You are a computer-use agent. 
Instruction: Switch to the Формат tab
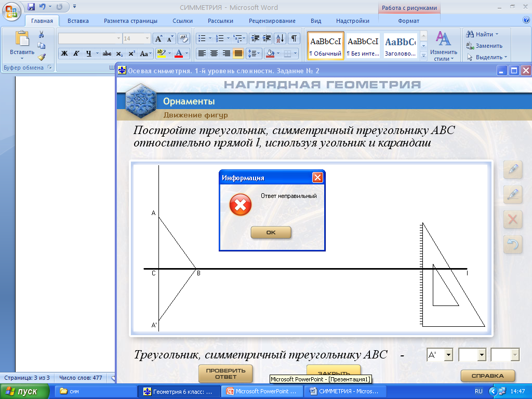(x=408, y=21)
